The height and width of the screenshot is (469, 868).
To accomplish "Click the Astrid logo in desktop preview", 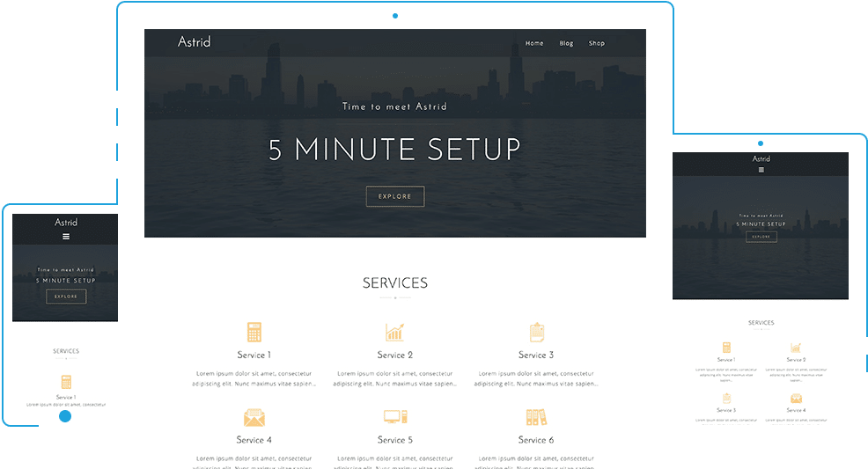I will click(x=195, y=42).
